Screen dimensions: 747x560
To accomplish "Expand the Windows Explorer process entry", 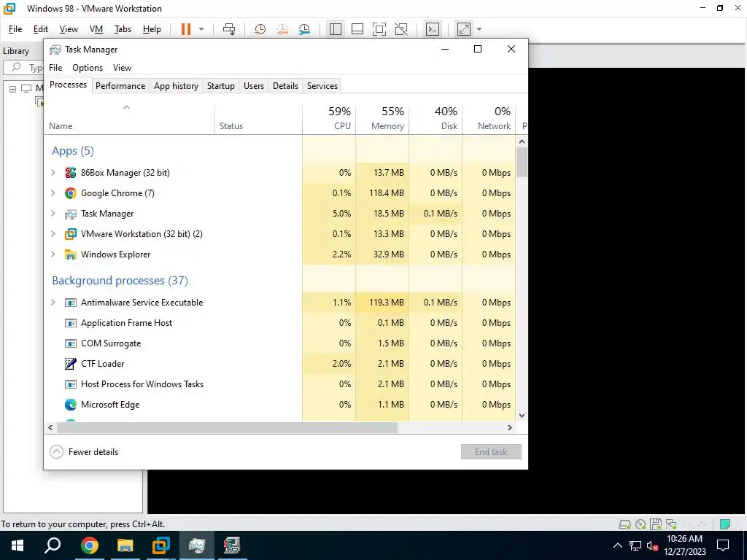I will 53,254.
